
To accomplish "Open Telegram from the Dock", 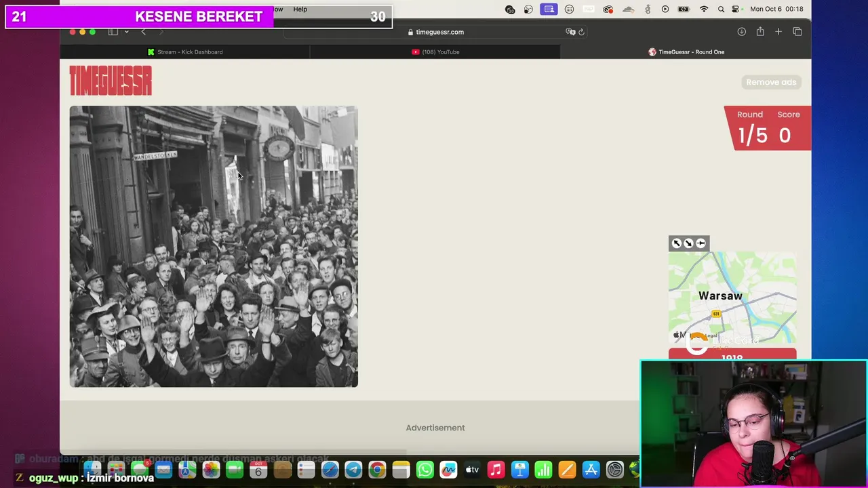I will point(353,470).
